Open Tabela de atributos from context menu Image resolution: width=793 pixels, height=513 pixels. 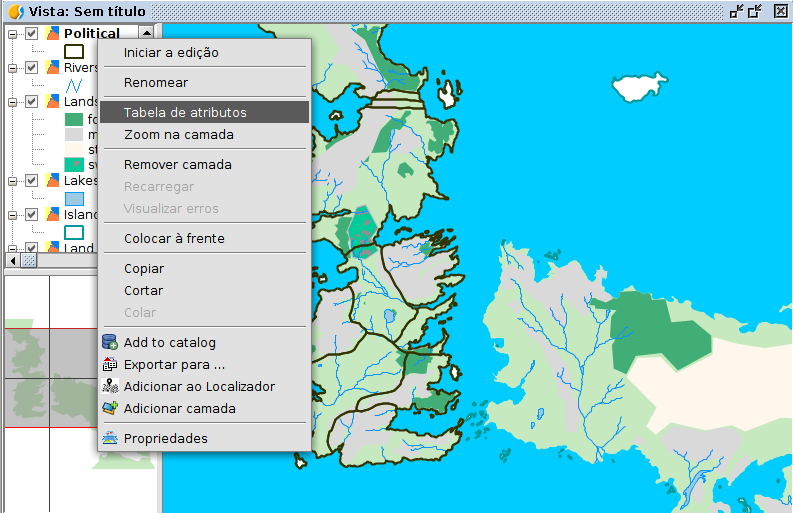coord(185,112)
